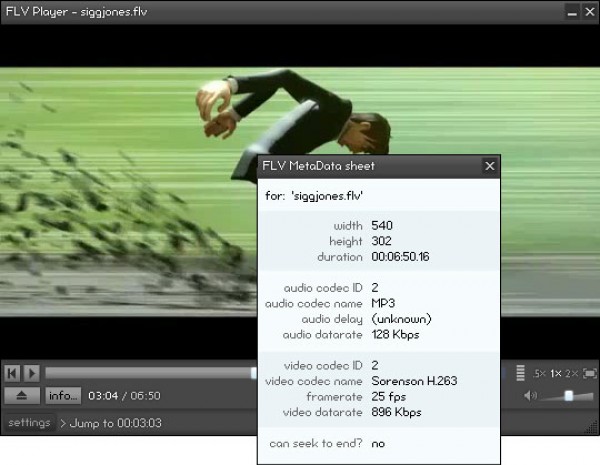Click the play button

coord(32,373)
